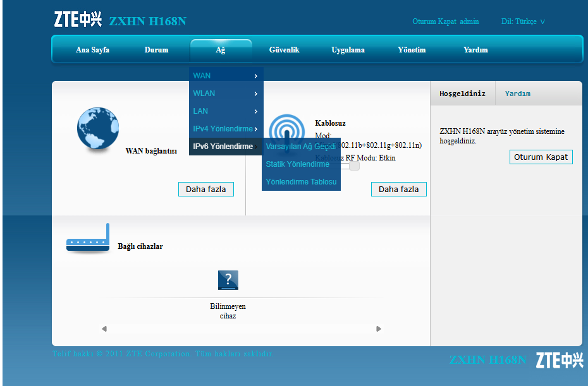
Task: Switch to the Hoşgeldiniz side tab
Action: click(x=462, y=93)
